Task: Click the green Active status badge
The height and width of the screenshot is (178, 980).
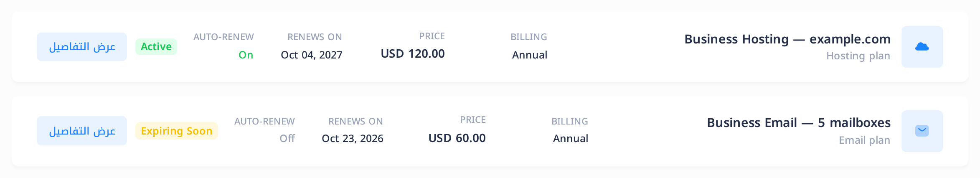Action: (156, 47)
